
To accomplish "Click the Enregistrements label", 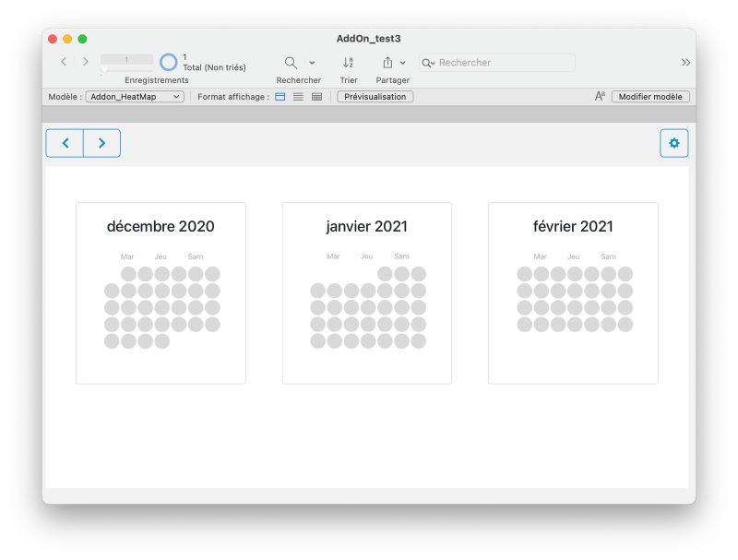I will click(157, 80).
